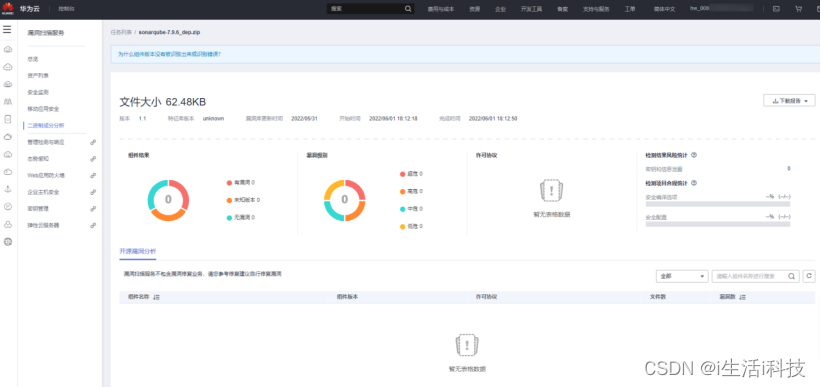Open the 全部 filter dropdown

point(682,276)
